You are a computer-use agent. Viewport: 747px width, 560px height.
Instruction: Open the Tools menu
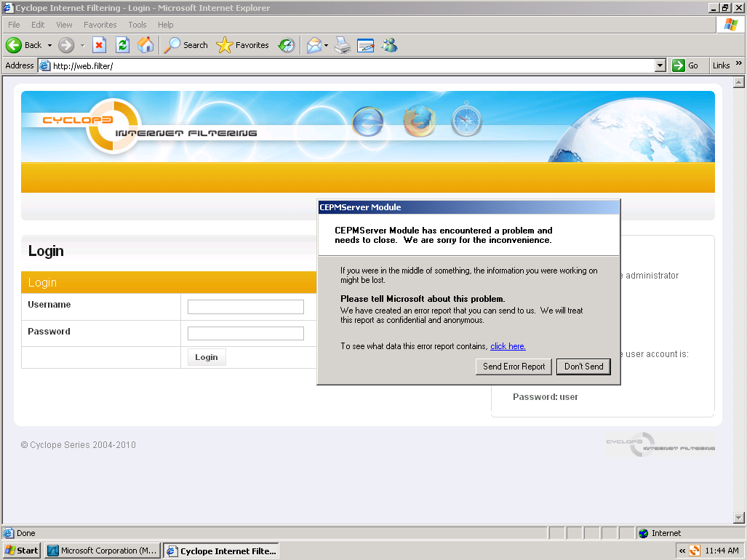137,25
